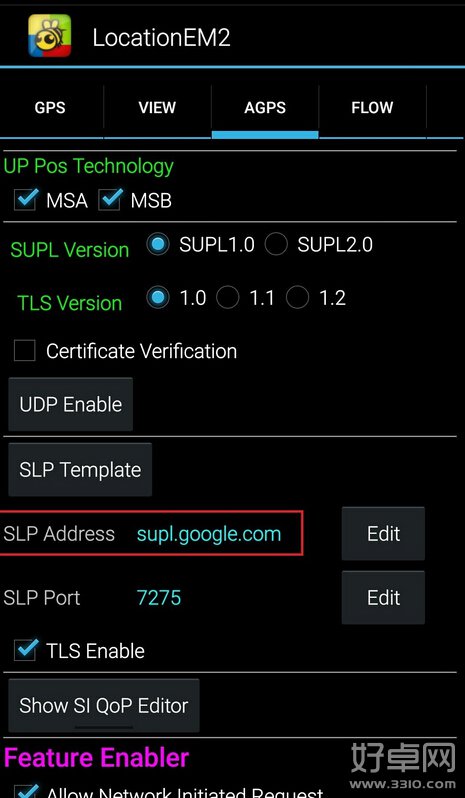Select the AGPS tab
Screen dimensions: 465x798
click(265, 107)
